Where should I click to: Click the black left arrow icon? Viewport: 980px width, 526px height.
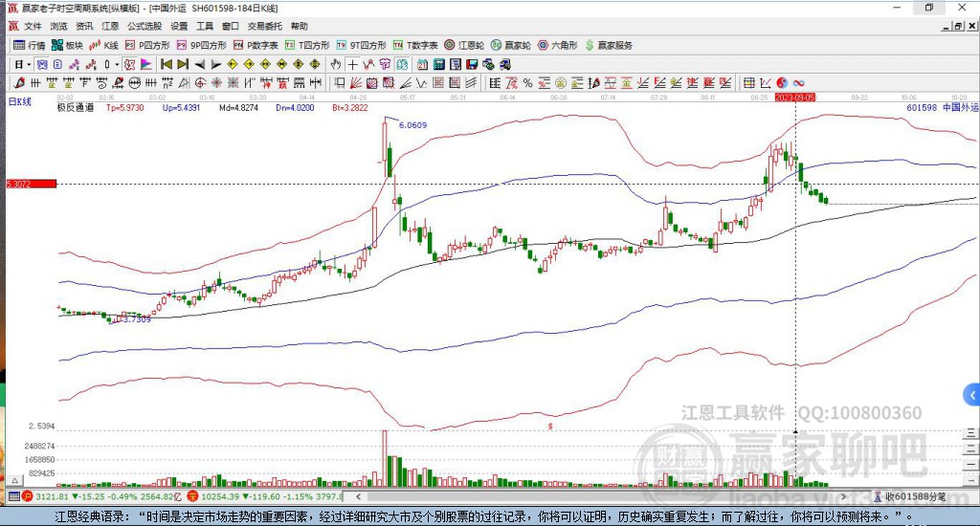pyautogui.click(x=199, y=64)
